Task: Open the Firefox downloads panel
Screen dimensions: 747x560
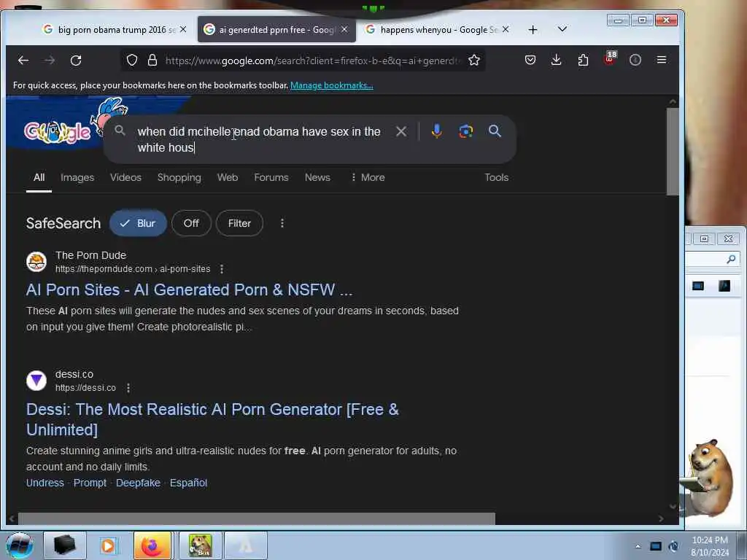Action: coord(556,60)
